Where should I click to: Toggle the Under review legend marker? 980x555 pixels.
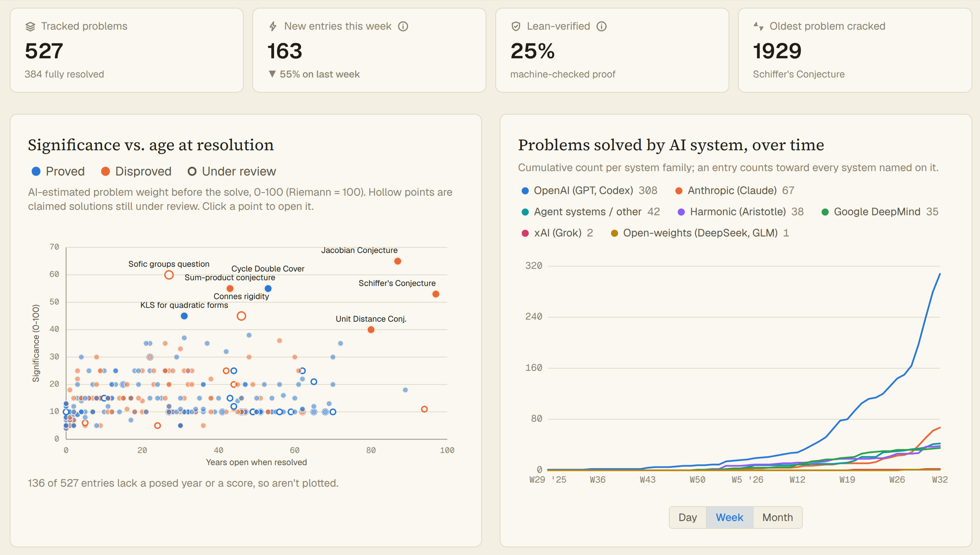[x=192, y=171]
